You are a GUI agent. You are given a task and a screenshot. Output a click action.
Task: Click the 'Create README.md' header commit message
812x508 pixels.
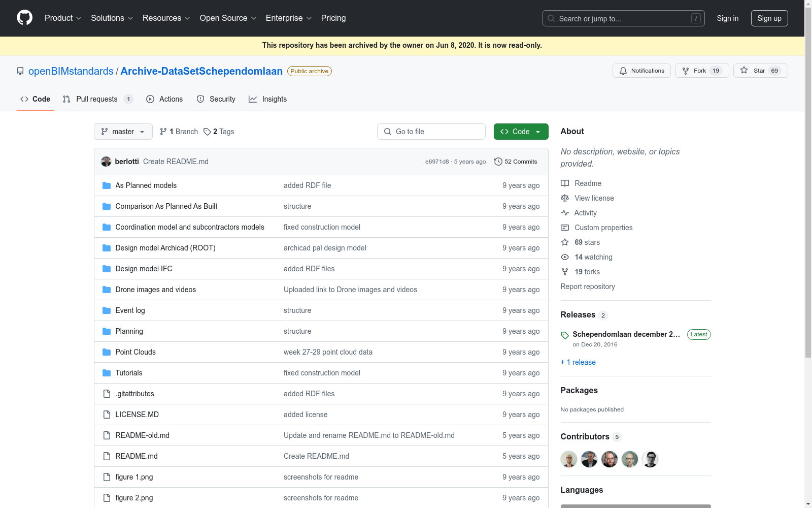(176, 162)
